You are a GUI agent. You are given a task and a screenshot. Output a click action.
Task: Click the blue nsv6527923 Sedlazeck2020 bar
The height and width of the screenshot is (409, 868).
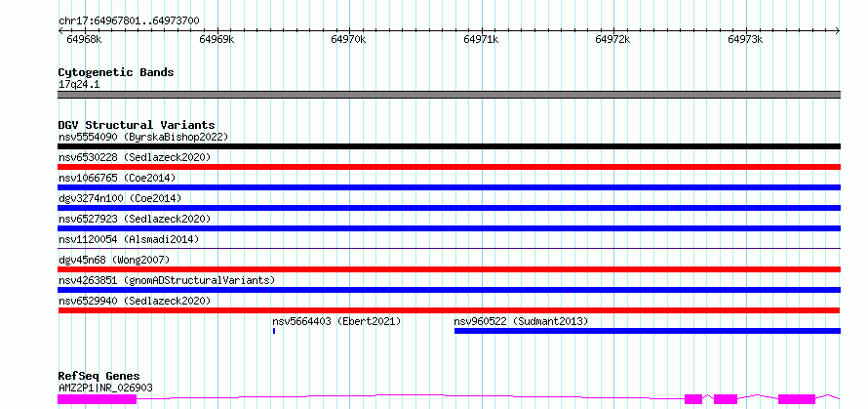(449, 228)
